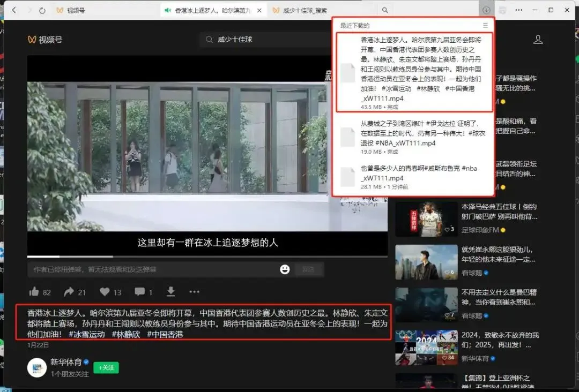Viewport: 579px width, 392px height.
Task: Open more options ellipsis below video
Action: (194, 292)
